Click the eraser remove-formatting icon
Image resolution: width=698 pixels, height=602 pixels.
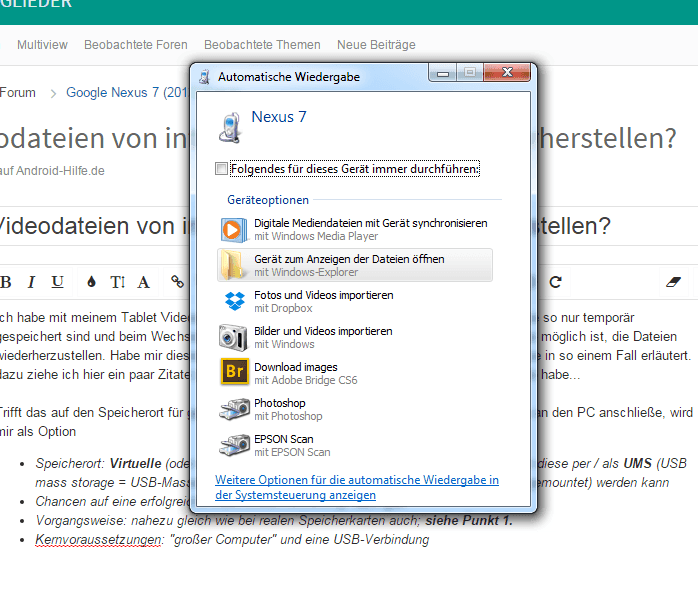(x=673, y=282)
